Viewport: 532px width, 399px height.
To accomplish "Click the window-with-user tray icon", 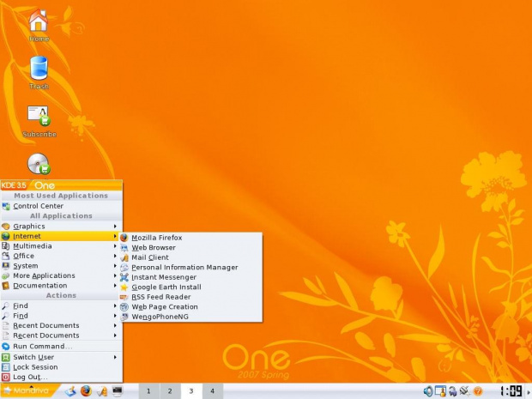I will (x=440, y=391).
